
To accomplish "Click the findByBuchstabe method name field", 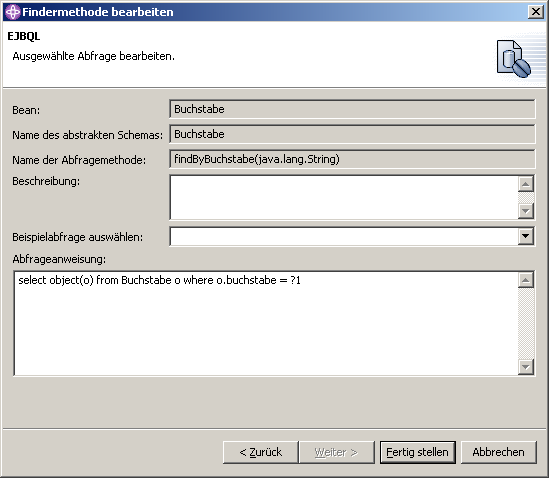I will tap(352, 159).
